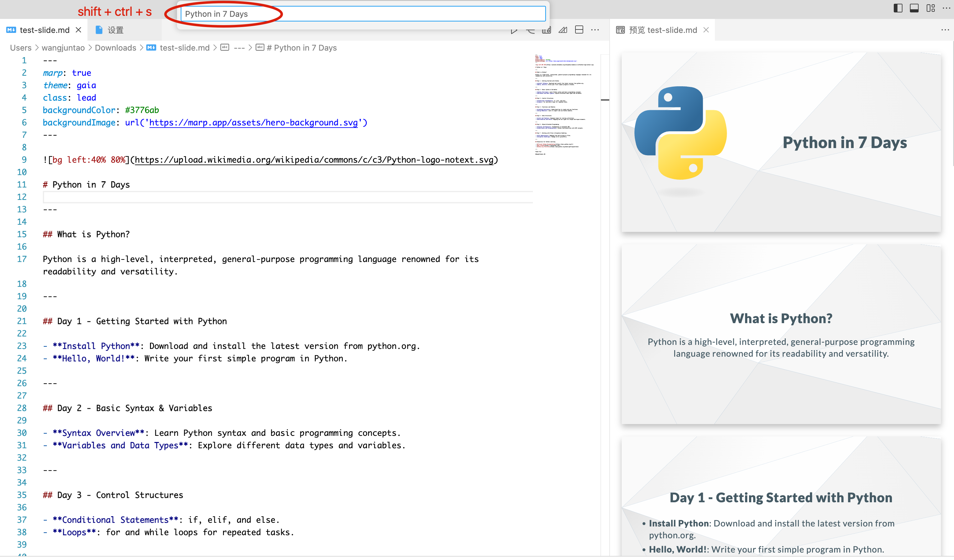Close the 预览 test-slide.md preview tab
Image resolution: width=954 pixels, height=560 pixels.
click(x=706, y=30)
